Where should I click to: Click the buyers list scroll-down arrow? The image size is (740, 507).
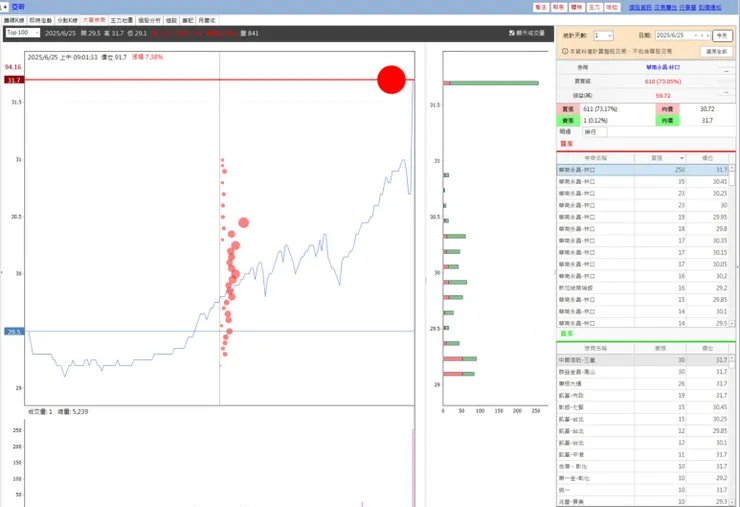(x=732, y=323)
